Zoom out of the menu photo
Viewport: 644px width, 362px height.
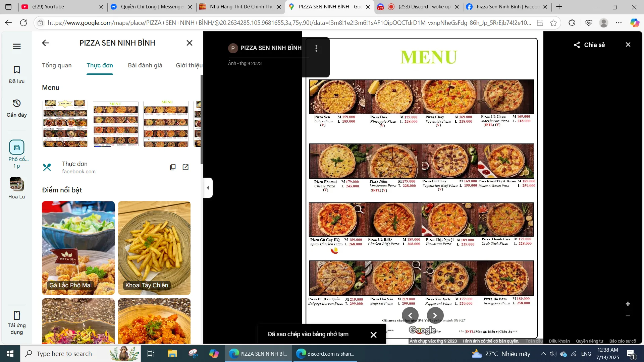(x=628, y=316)
